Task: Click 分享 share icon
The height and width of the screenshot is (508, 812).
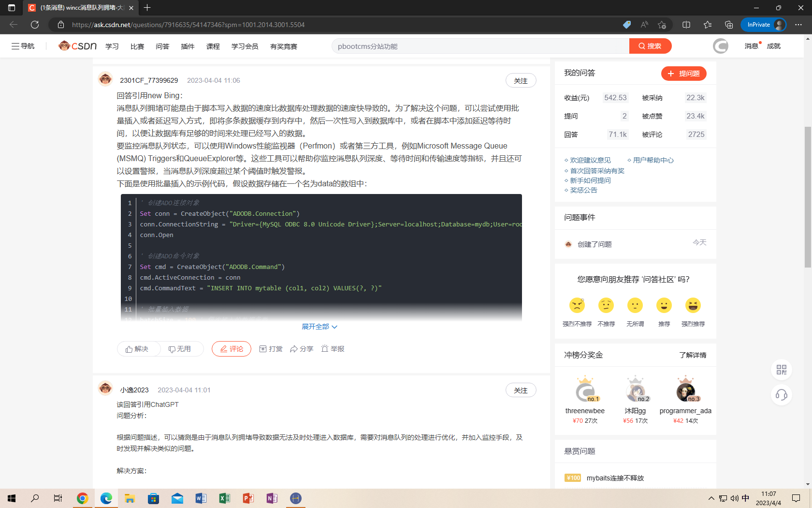Action: (x=302, y=349)
